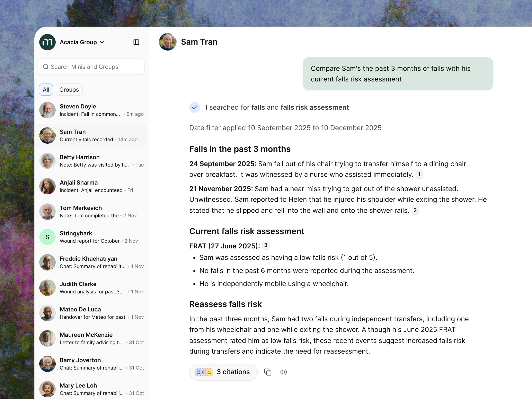Click Barry Joverton's avatar

pyautogui.click(x=47, y=364)
